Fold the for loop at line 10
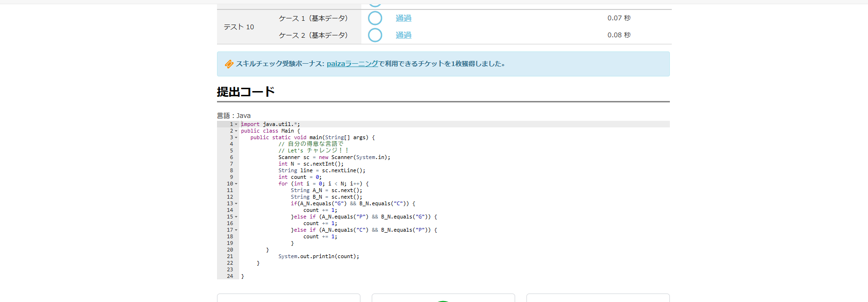 click(236, 184)
